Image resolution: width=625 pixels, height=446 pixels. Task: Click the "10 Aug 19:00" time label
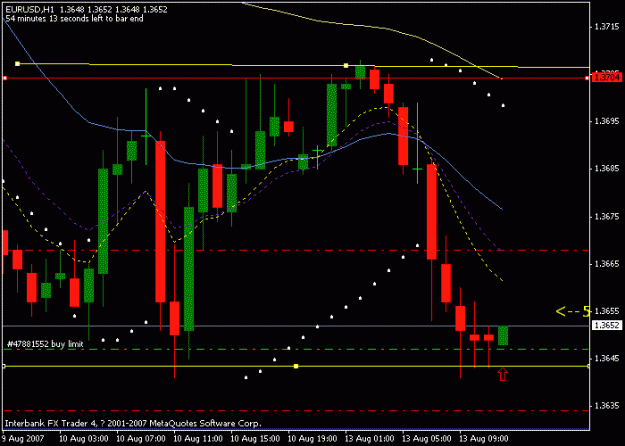coord(313,438)
